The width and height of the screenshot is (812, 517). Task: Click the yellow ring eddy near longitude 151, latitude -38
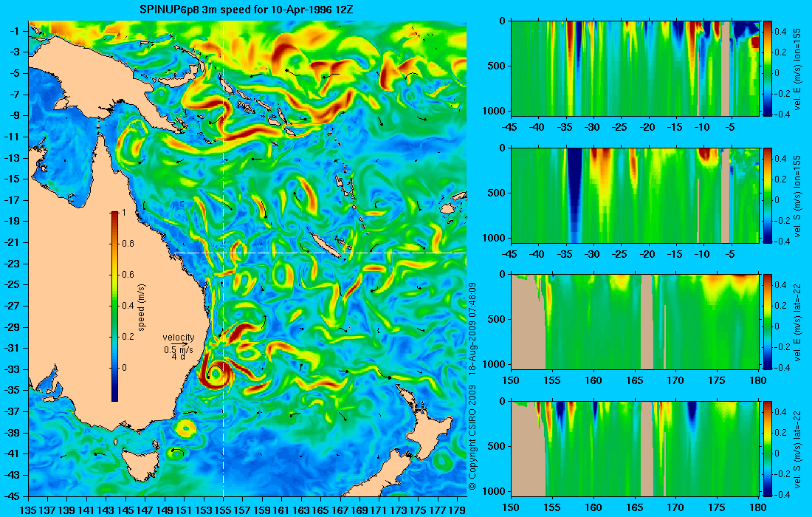point(185,428)
